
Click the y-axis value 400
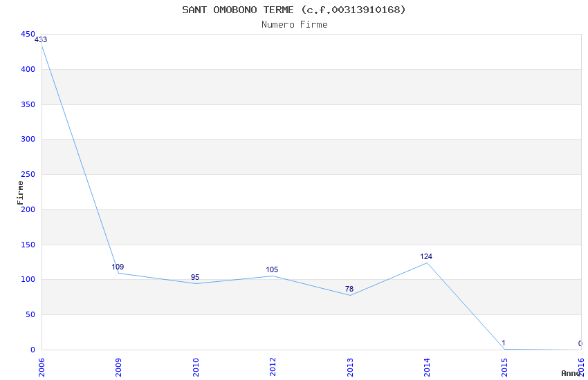tap(28, 69)
